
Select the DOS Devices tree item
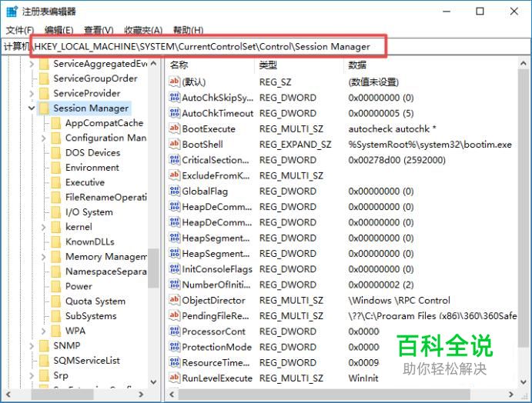92,152
